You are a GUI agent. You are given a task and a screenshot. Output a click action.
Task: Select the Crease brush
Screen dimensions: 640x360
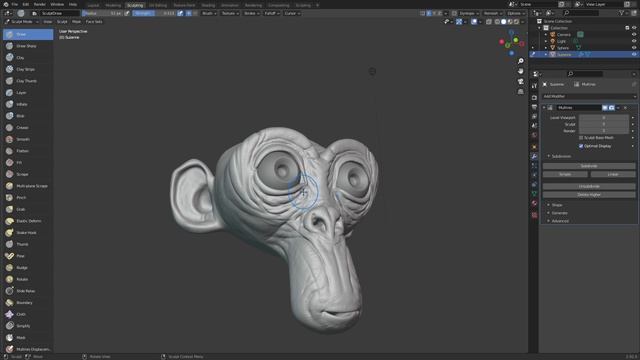(x=28, y=127)
